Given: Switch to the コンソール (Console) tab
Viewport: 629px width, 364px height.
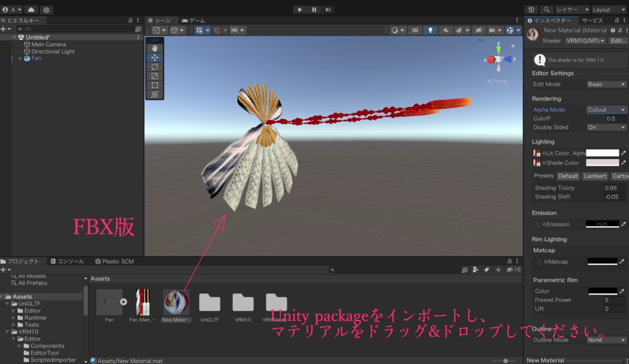Looking at the screenshot, I should [67, 261].
